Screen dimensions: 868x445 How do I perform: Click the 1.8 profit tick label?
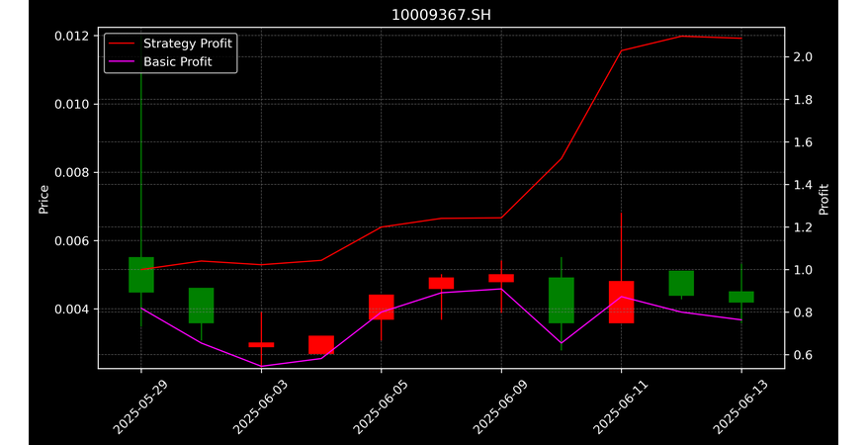[802, 100]
